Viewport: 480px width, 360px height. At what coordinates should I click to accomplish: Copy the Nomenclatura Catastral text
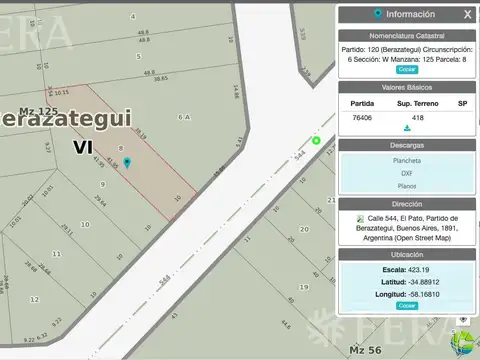click(407, 69)
